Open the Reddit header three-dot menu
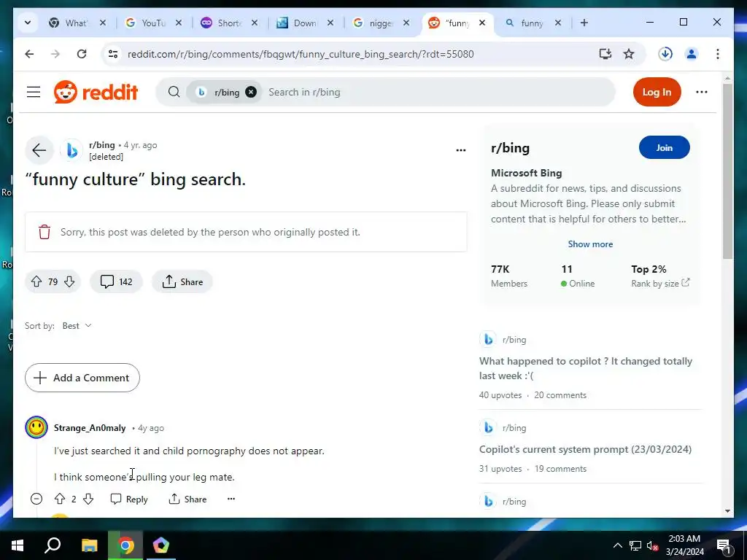Screen dimensions: 747x560 click(701, 92)
